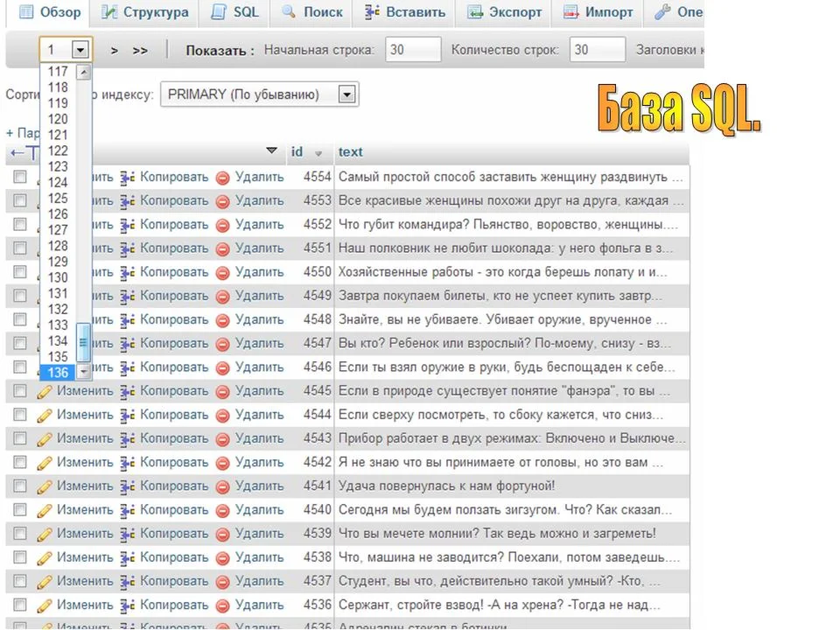Click the red delete icon for row 4540
The image size is (840, 630).
click(x=222, y=510)
